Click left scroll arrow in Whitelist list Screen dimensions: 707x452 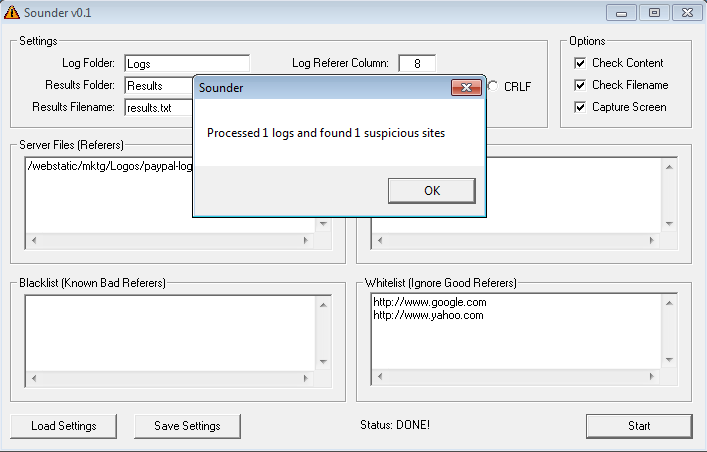click(377, 379)
